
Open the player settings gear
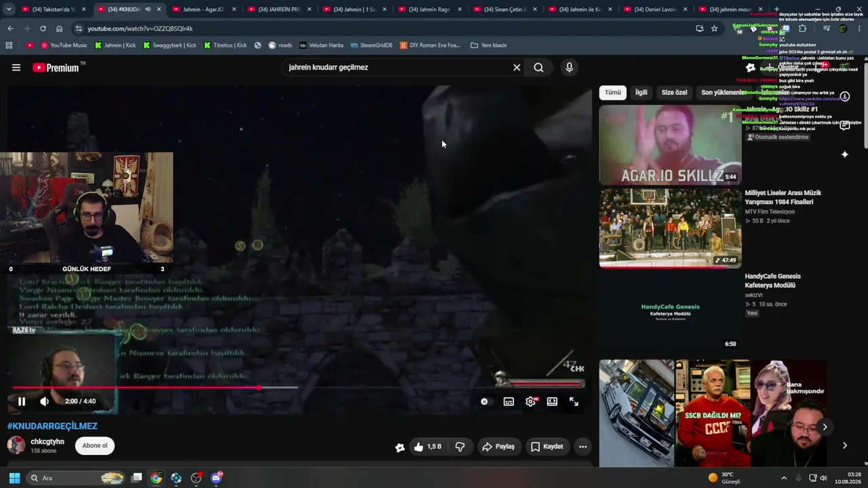(x=530, y=401)
